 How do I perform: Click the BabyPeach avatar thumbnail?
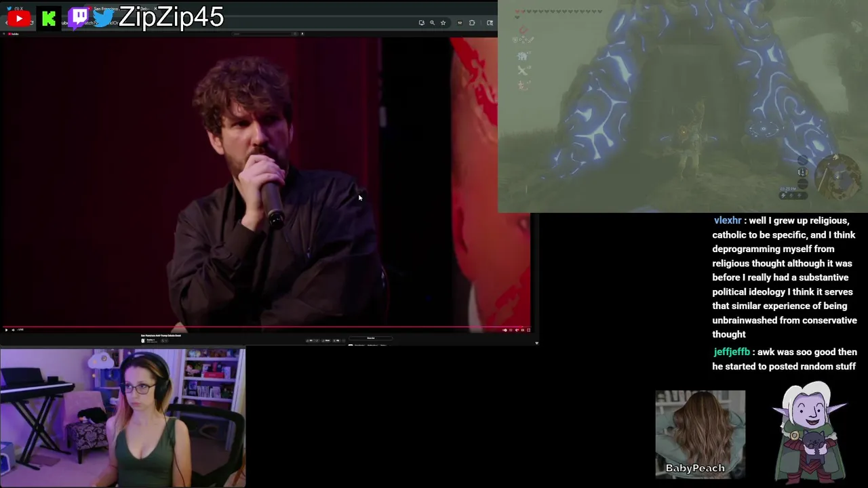coord(700,433)
